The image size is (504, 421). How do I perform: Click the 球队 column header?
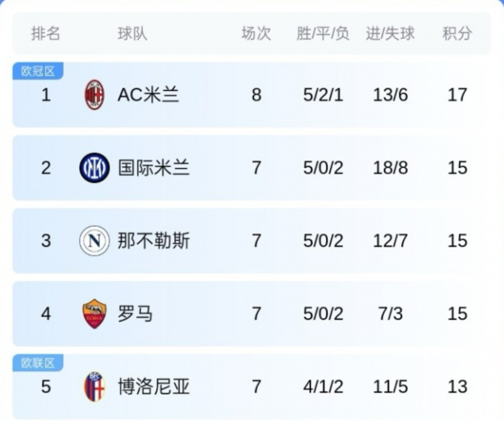click(x=132, y=34)
